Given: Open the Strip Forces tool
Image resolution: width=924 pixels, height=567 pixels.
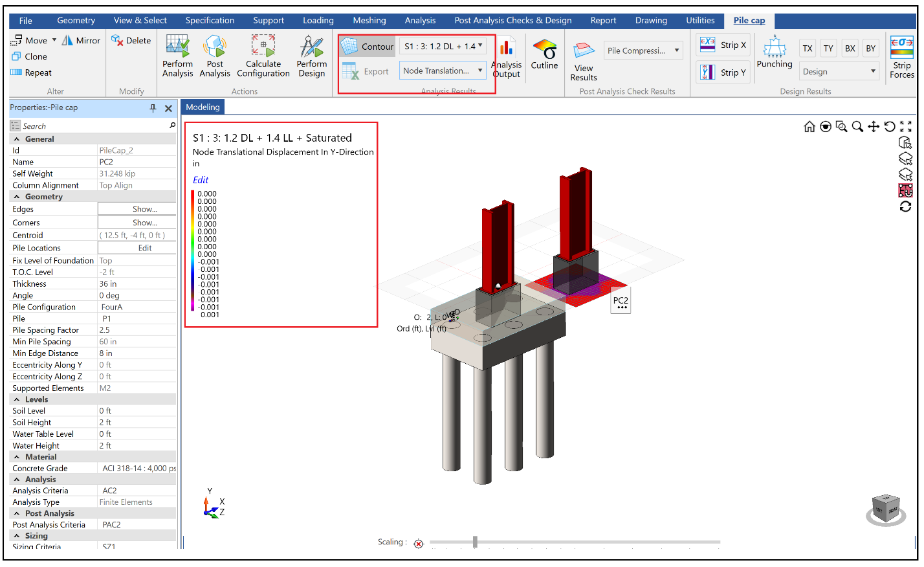Looking at the screenshot, I should [902, 58].
